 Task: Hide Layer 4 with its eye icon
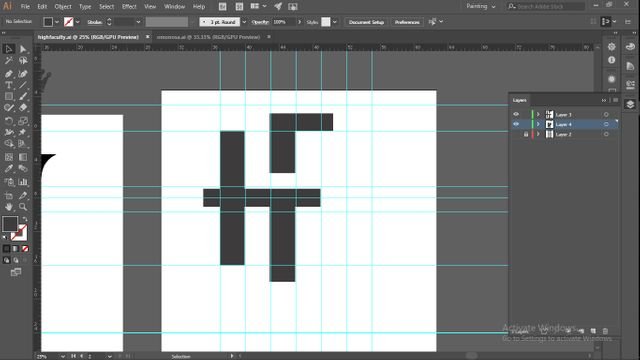point(516,124)
